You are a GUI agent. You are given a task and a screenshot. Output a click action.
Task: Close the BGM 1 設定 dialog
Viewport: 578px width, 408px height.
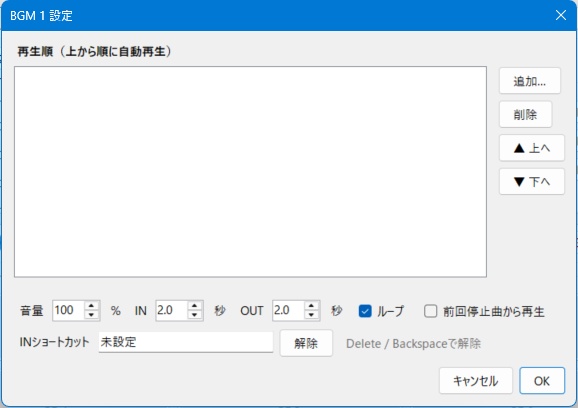tap(561, 15)
